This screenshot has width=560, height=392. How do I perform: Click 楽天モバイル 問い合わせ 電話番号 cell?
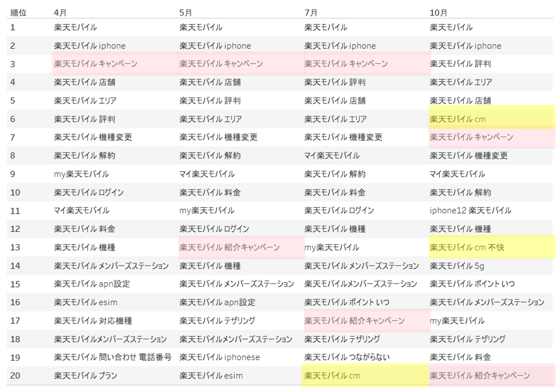coord(113,357)
